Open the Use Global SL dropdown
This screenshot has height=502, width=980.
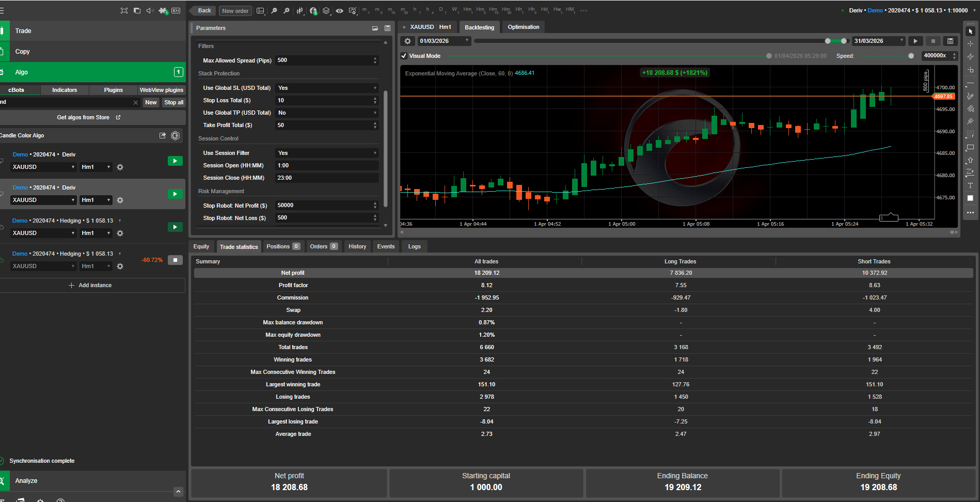click(327, 88)
